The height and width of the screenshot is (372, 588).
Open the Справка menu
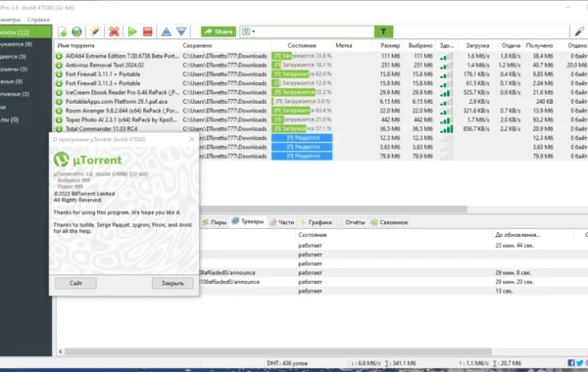point(38,20)
